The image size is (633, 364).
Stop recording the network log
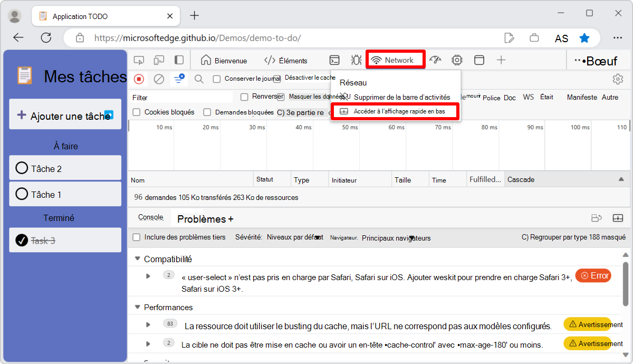pyautogui.click(x=138, y=79)
